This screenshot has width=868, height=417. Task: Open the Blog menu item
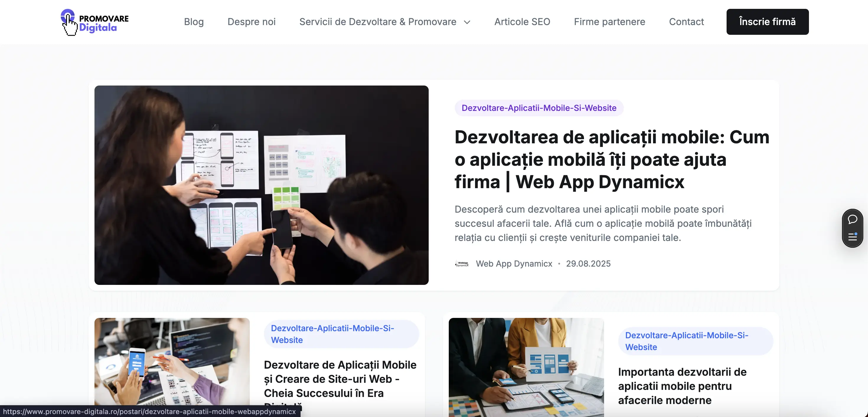[x=194, y=22]
